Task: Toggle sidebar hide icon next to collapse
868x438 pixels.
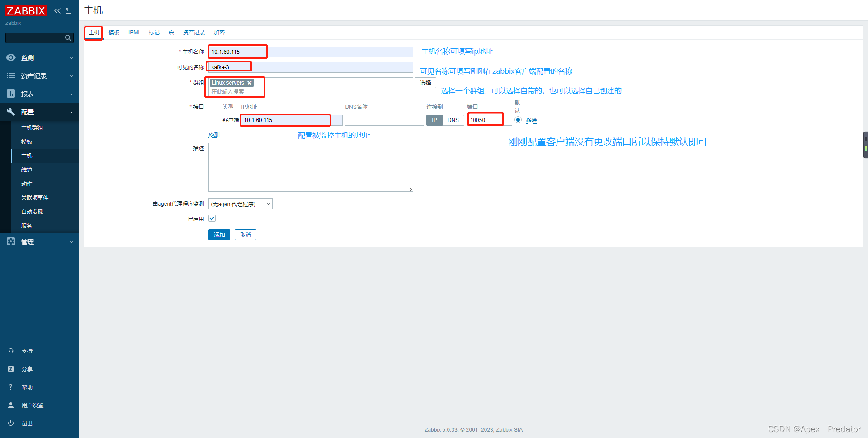Action: pyautogui.click(x=68, y=11)
